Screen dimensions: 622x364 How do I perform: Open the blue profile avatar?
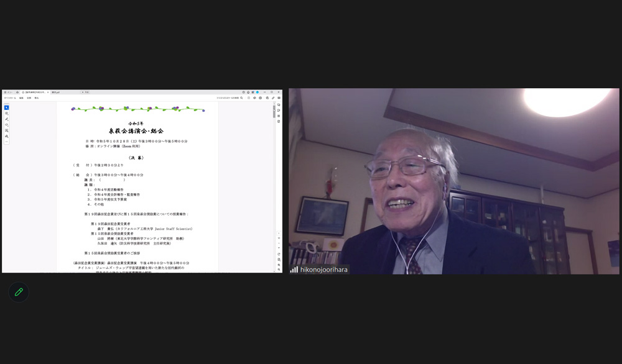click(258, 93)
